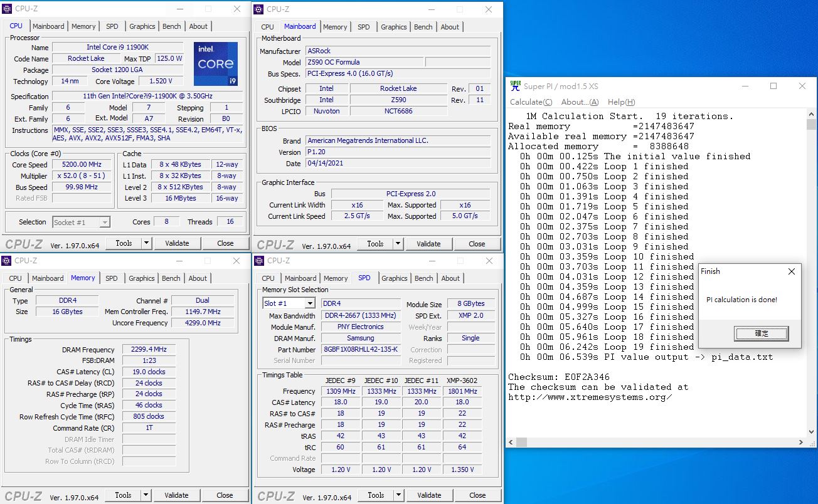Click the 'XMP-3602' column header in Timings Table

coord(462,381)
